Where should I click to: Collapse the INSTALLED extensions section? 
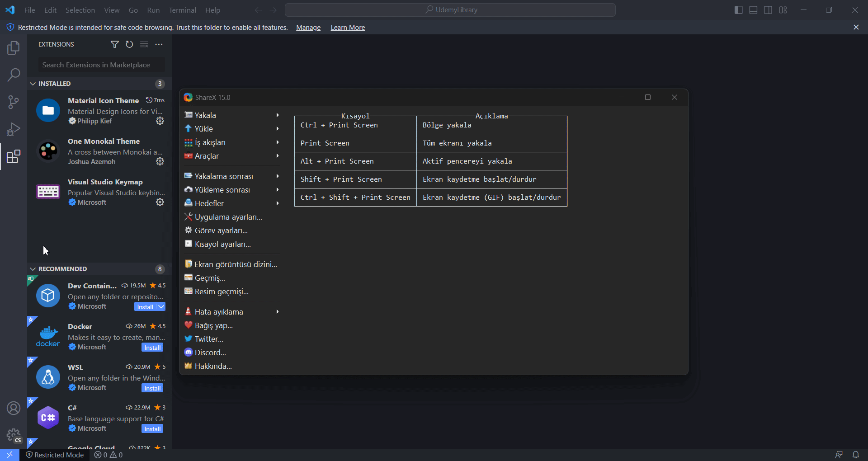click(33, 83)
